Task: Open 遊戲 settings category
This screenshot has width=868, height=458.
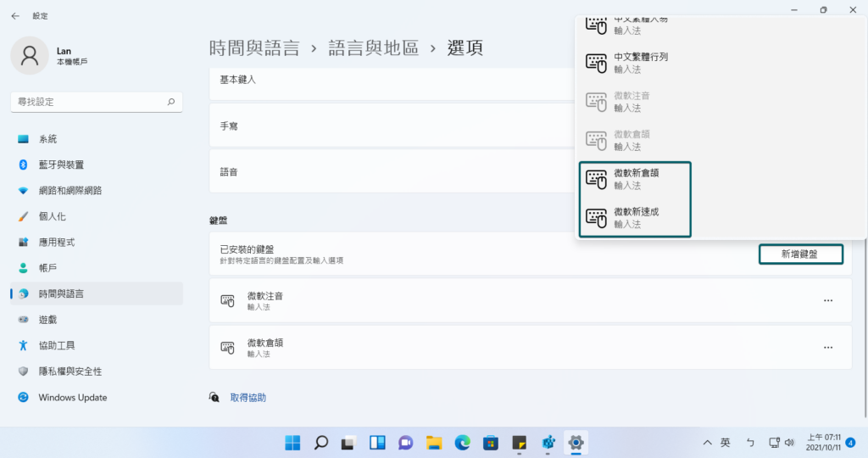Action: pyautogui.click(x=97, y=320)
